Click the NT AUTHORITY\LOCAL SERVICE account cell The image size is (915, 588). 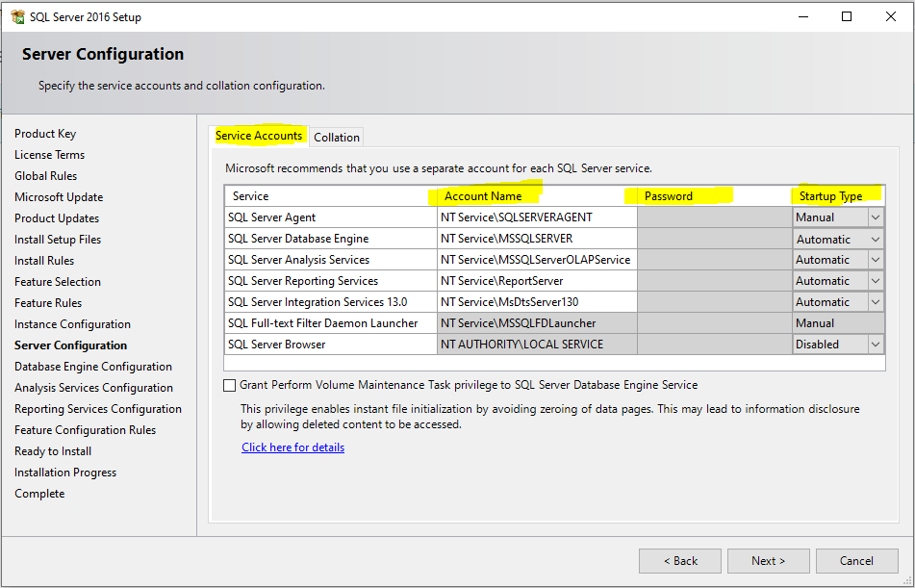(x=537, y=345)
